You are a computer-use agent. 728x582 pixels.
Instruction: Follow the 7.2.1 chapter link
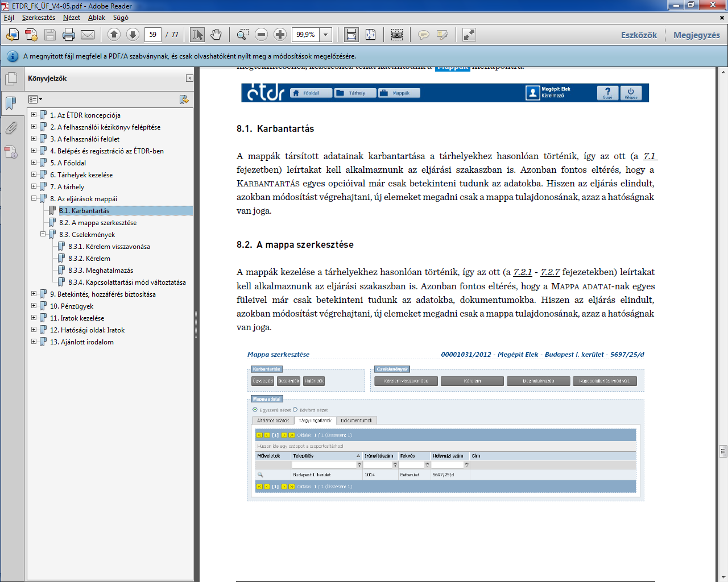tap(523, 272)
